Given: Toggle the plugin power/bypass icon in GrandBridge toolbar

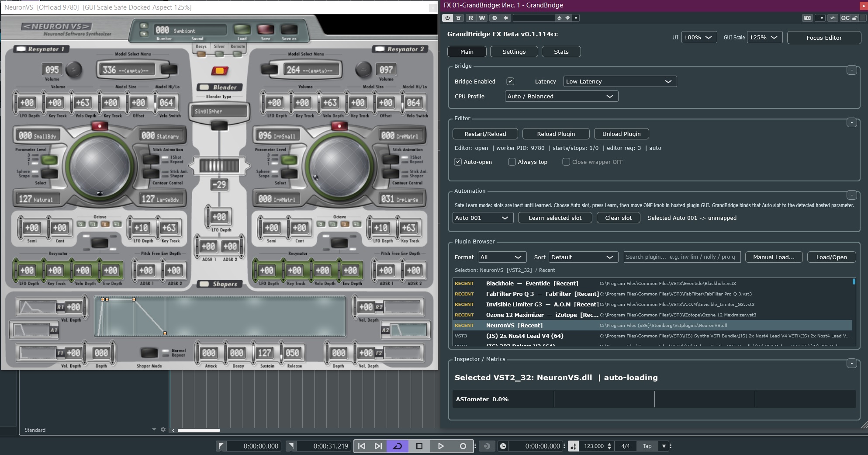Looking at the screenshot, I should (447, 18).
